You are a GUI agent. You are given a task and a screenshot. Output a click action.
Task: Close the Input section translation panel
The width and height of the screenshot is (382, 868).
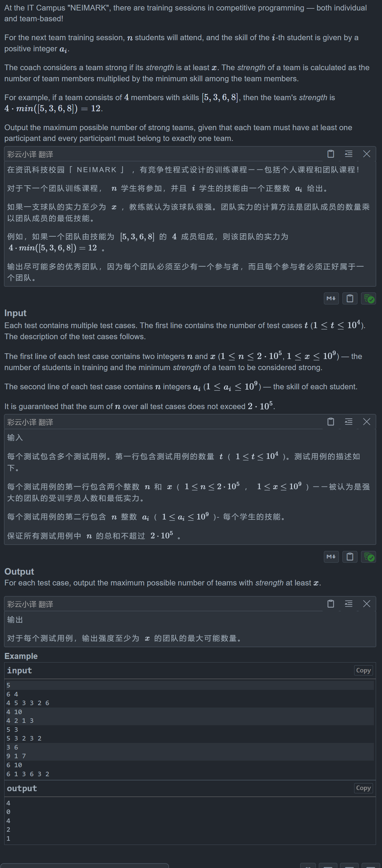click(366, 421)
